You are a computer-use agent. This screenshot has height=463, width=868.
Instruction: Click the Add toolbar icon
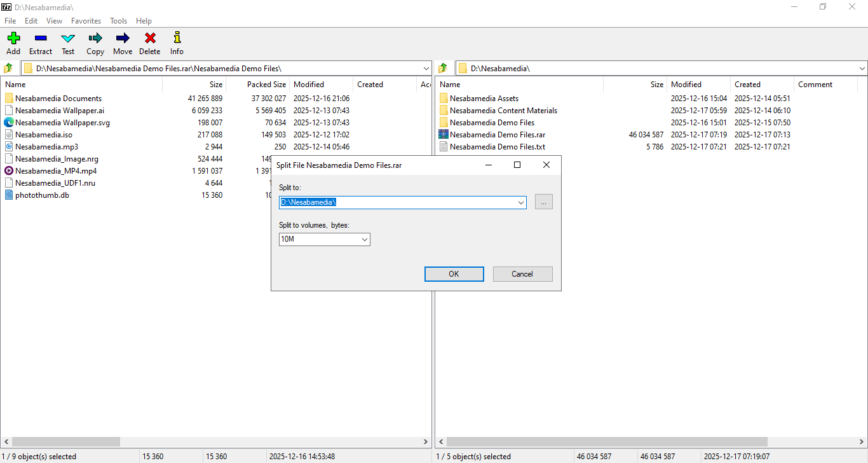13,39
